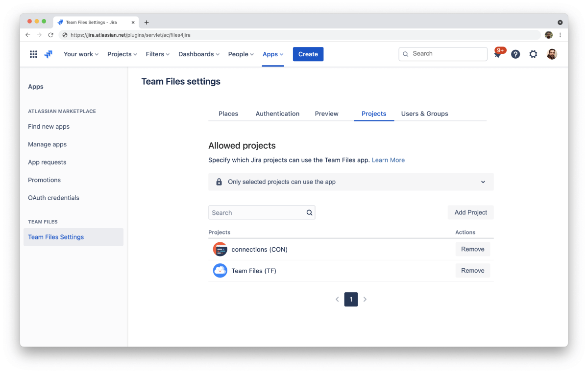Open the user profile avatar in Jira header
The width and height of the screenshot is (588, 373).
[552, 54]
